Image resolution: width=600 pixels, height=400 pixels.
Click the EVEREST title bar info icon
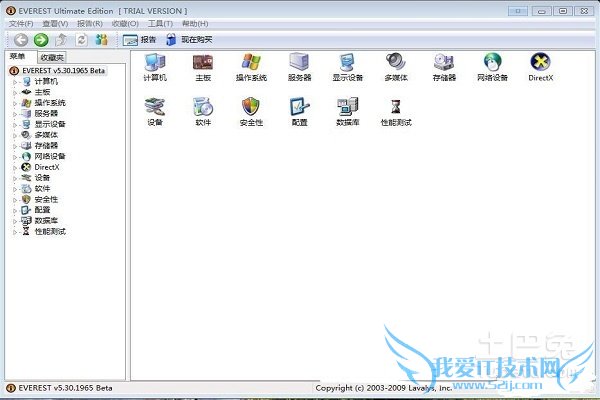coord(11,11)
